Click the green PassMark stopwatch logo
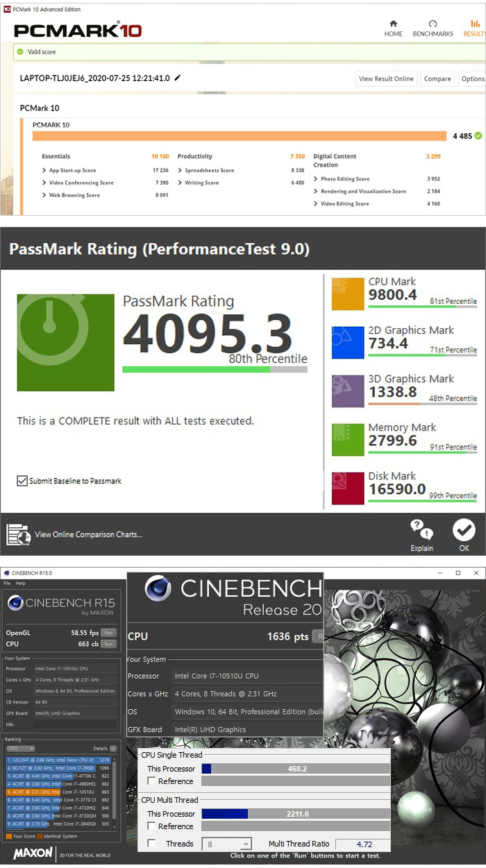Viewport: 486px width, 868px height. [x=65, y=343]
